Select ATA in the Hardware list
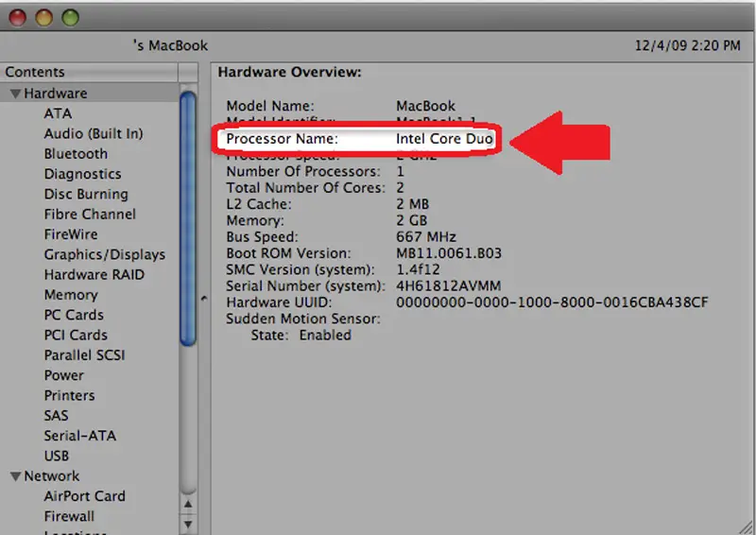Image resolution: width=756 pixels, height=535 pixels. pyautogui.click(x=58, y=113)
